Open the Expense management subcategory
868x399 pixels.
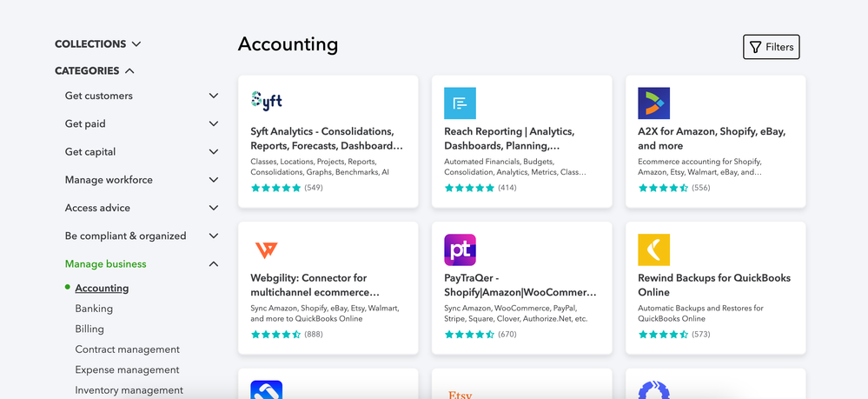127,369
